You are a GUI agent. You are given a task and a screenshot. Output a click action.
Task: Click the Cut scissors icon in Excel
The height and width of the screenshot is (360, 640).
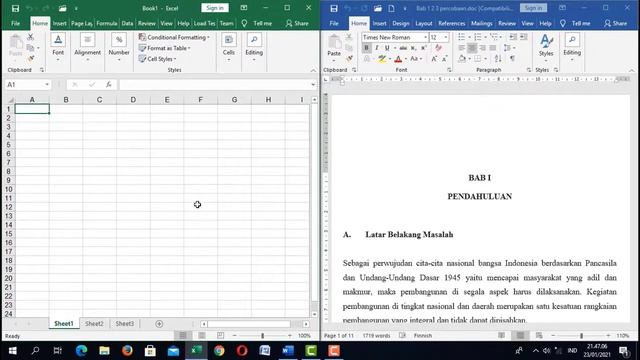31,38
